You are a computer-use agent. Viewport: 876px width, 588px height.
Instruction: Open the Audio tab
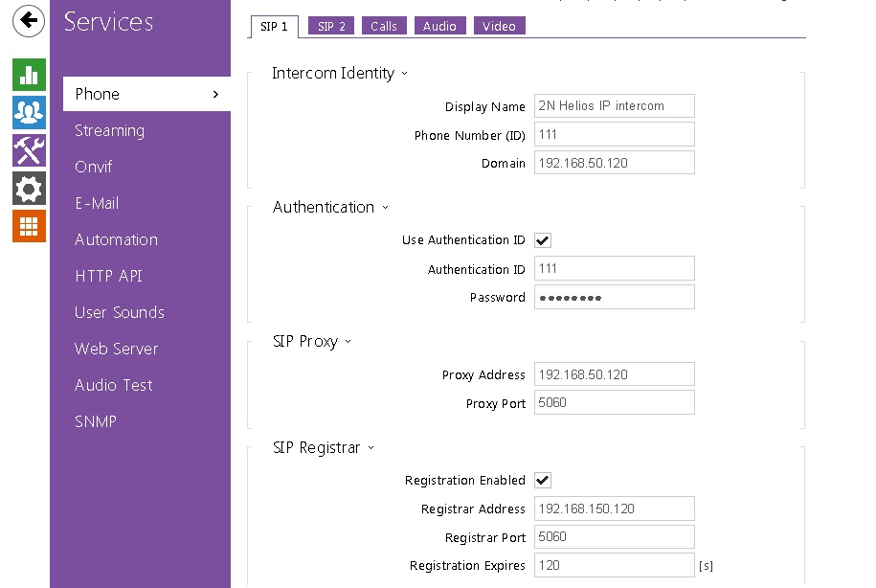[x=439, y=27]
